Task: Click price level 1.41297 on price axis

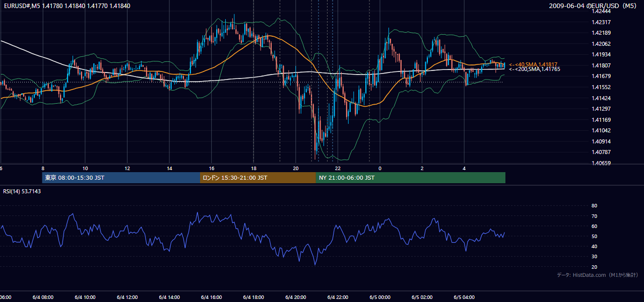Action: 602,109
